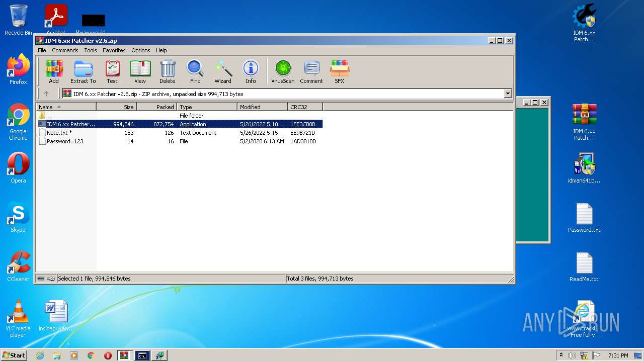Open IDM 6.xx Patch gear icon on desktop
Viewport: 644px width, 362px height.
[584, 23]
